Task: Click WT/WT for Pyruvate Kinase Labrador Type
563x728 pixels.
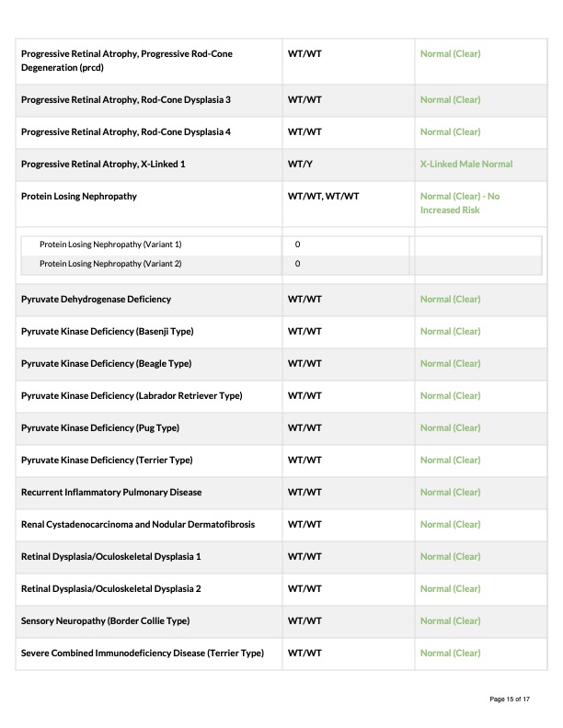Action: coord(304,396)
